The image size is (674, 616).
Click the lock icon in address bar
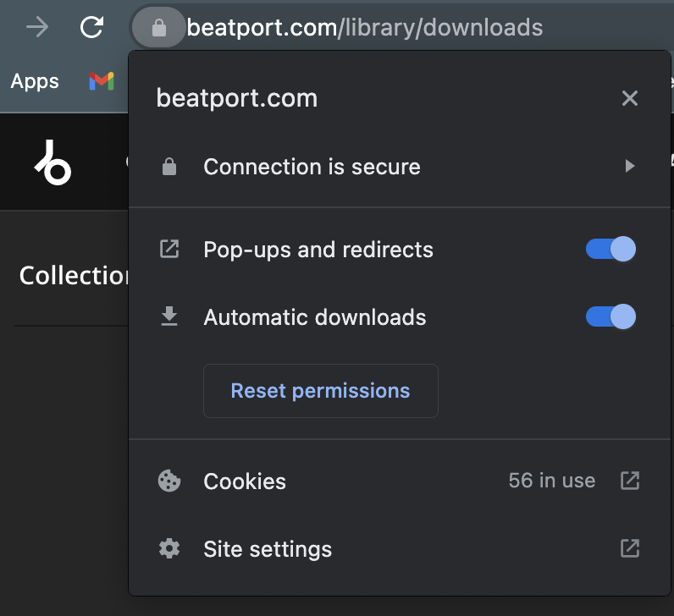click(x=159, y=28)
